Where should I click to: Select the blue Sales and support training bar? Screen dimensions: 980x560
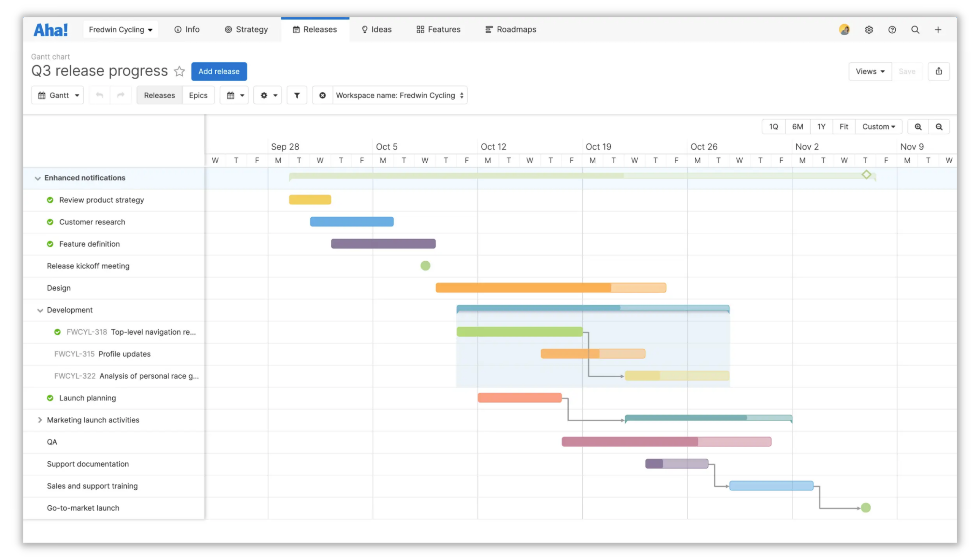771,485
